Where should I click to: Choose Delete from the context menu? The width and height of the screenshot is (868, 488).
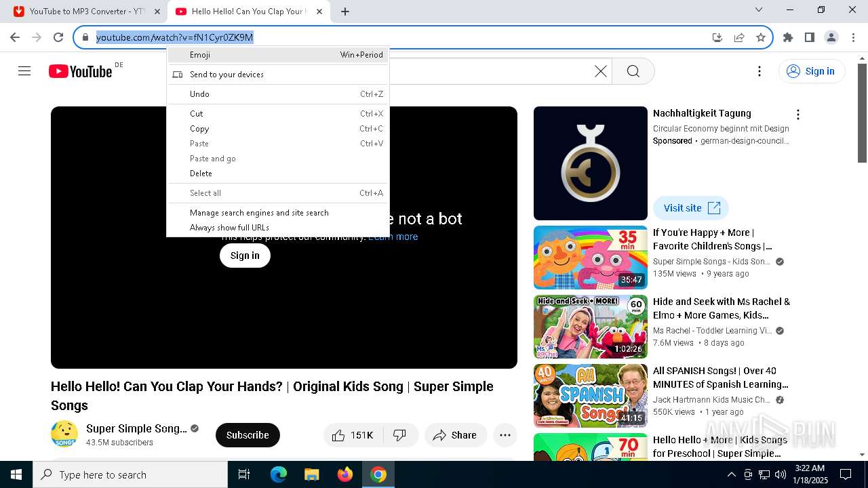[278, 174]
